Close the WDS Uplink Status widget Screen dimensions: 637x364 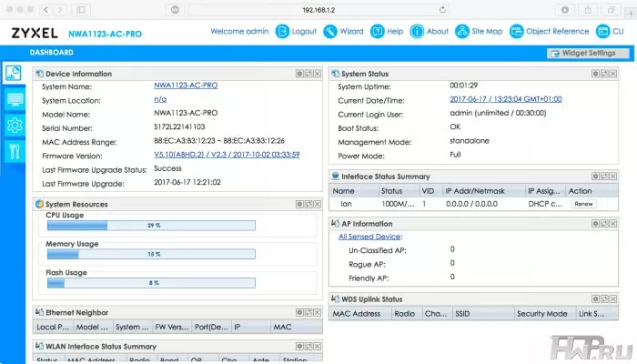(x=613, y=299)
